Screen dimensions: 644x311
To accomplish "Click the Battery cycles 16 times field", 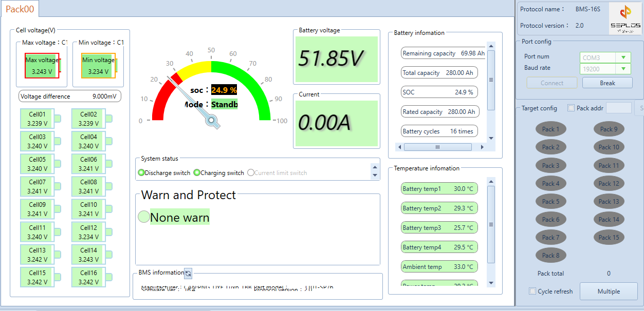I will 439,131.
